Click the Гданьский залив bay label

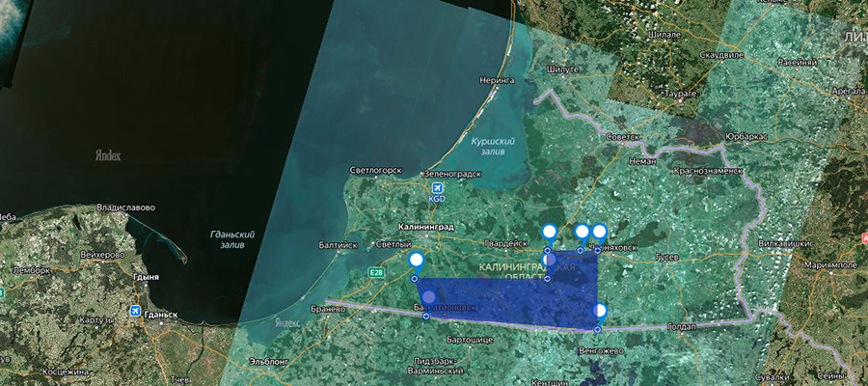(231, 239)
